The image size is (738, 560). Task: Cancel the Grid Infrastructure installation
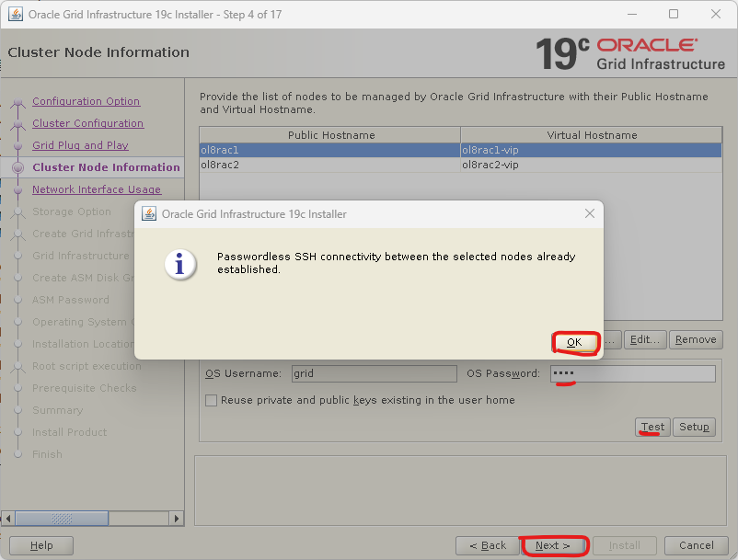(696, 545)
